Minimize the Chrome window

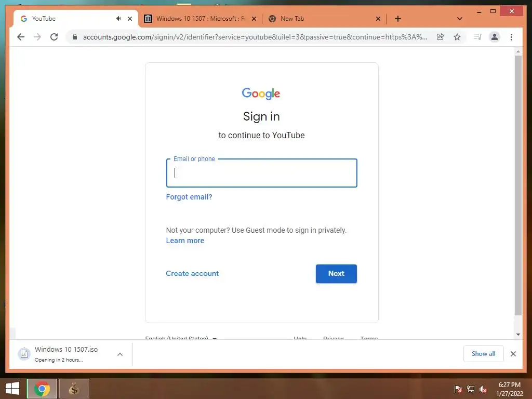tap(479, 11)
